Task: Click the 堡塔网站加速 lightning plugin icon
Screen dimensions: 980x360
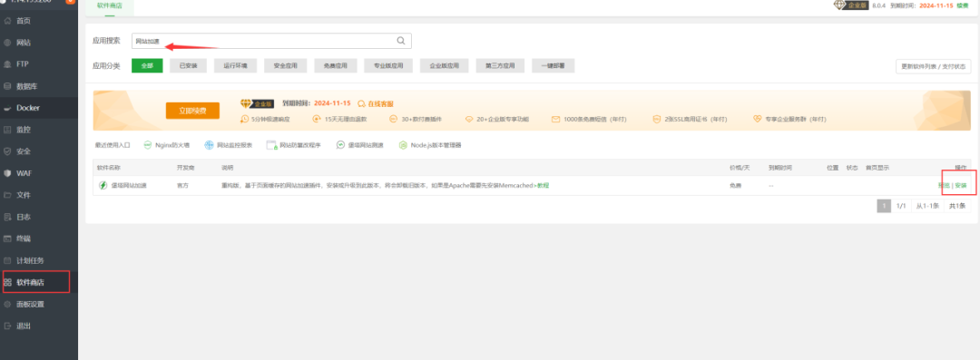Action: coord(103,185)
